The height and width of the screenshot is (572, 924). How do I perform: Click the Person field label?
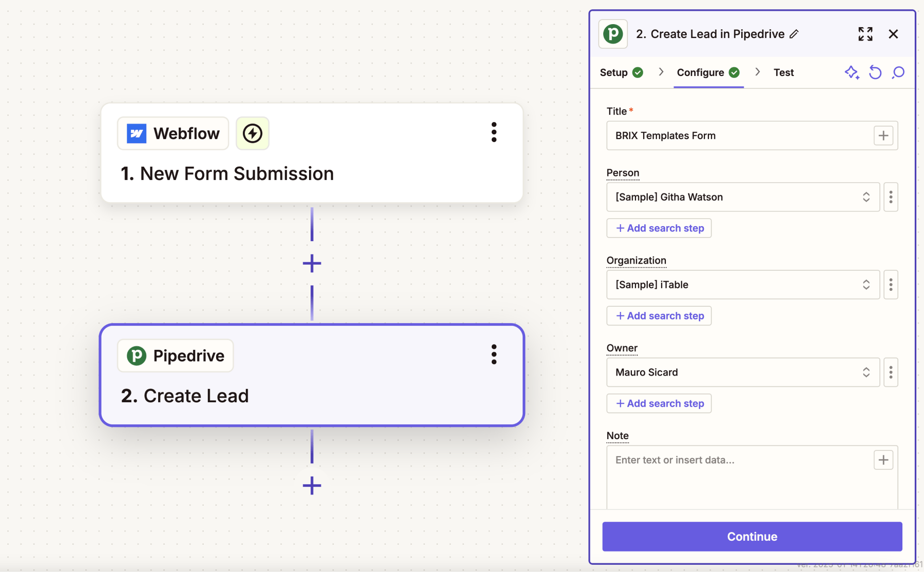(x=623, y=173)
